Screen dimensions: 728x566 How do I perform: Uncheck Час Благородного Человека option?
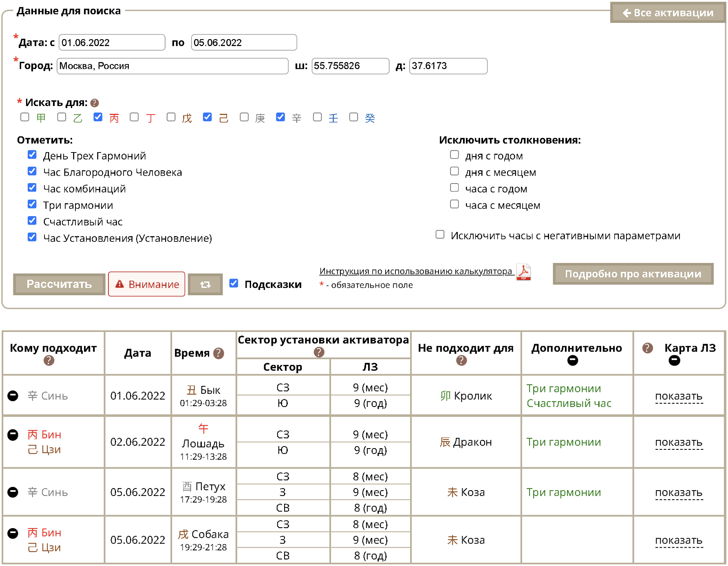(32, 171)
